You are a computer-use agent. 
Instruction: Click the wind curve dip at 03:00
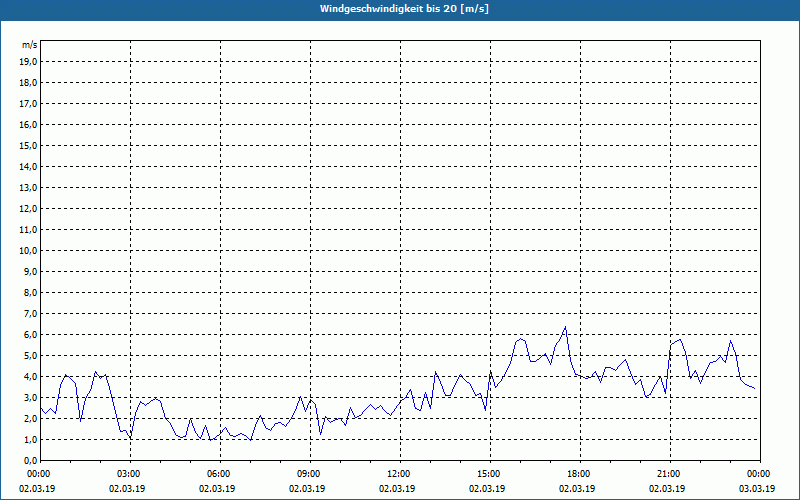click(130, 439)
